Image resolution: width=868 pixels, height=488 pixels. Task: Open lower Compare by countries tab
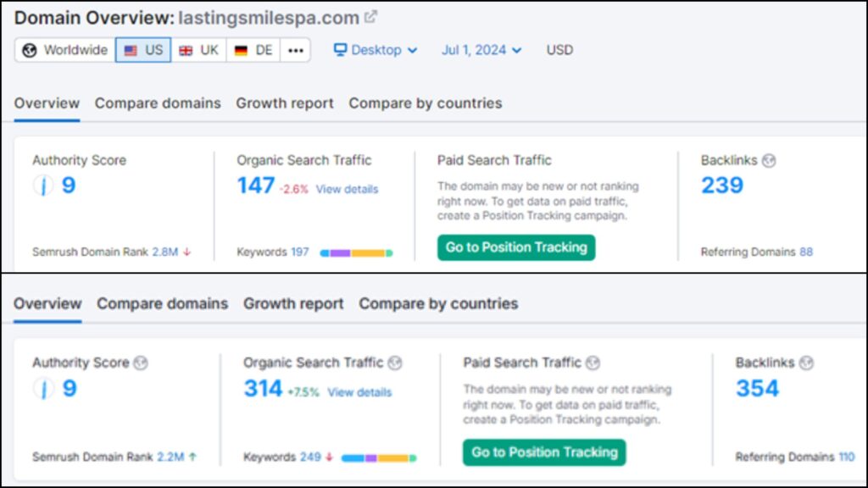click(x=438, y=304)
